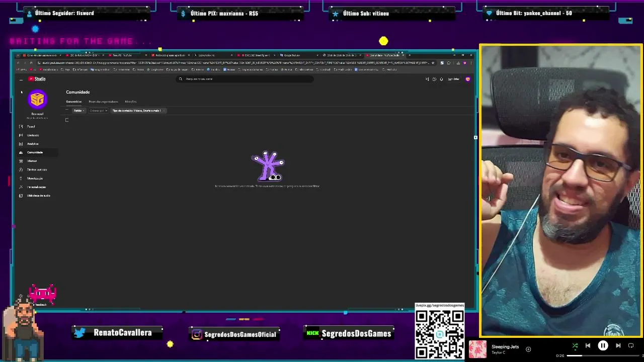Click the Idiomas subtitles icon
644x362 pixels.
(21, 161)
